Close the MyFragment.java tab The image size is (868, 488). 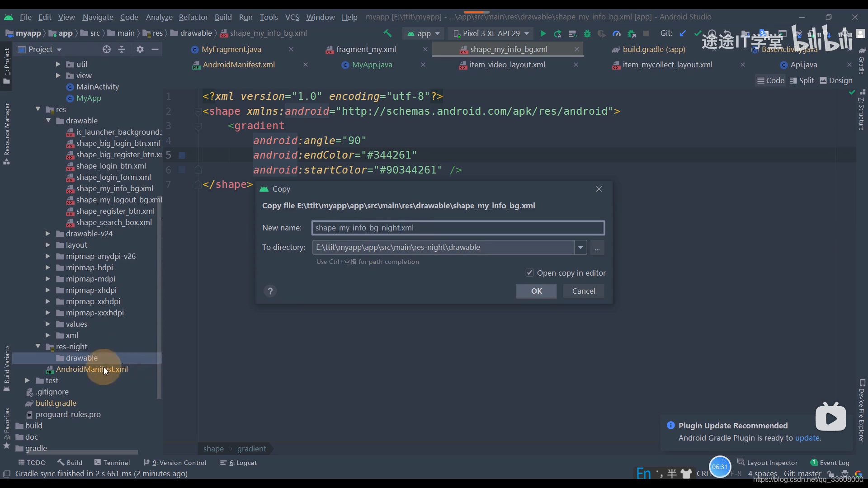pos(291,49)
